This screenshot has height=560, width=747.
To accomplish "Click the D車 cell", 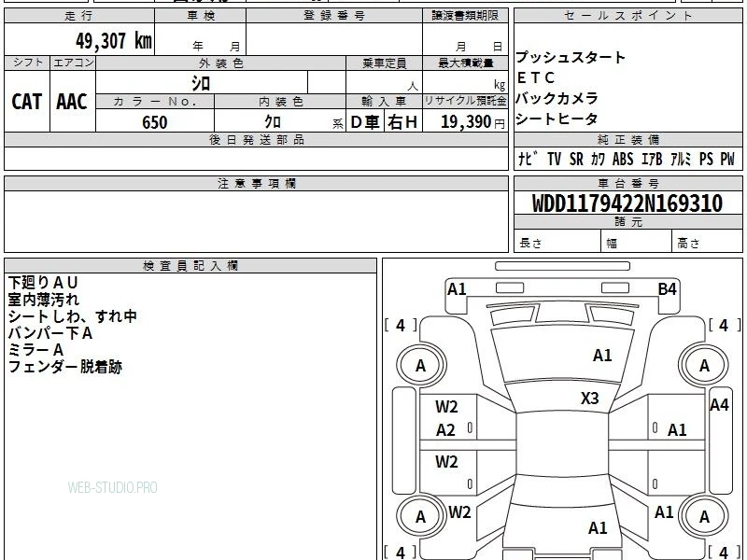I will click(x=365, y=122).
